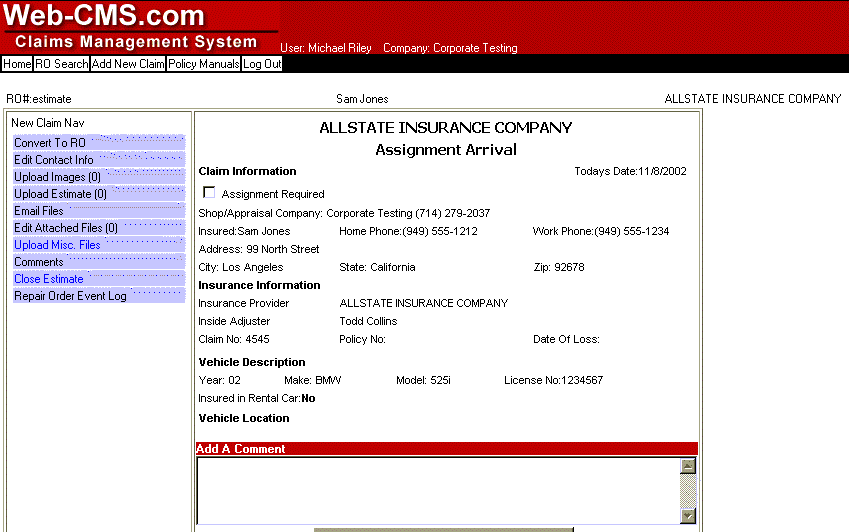
Task: Go to Comments in claim nav
Action: [x=39, y=262]
